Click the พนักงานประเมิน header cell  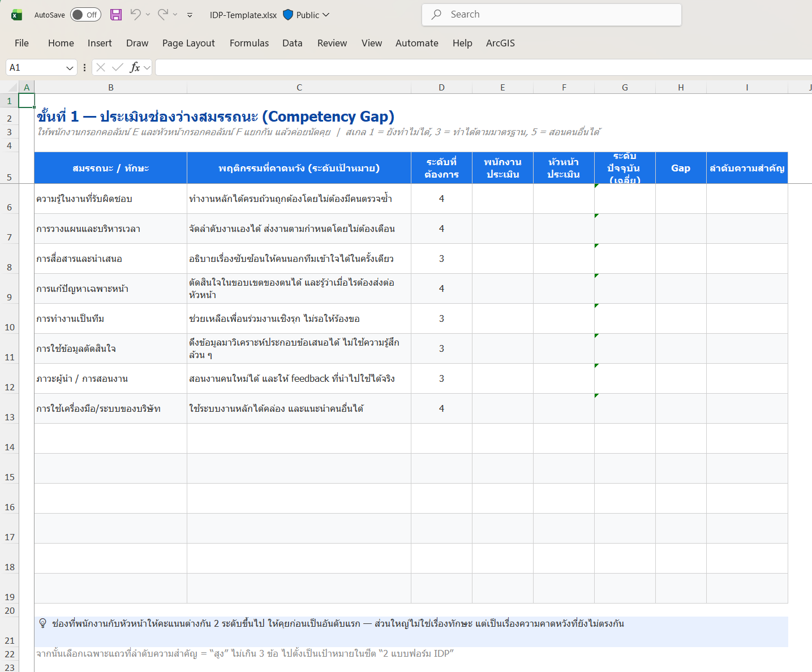click(x=502, y=168)
